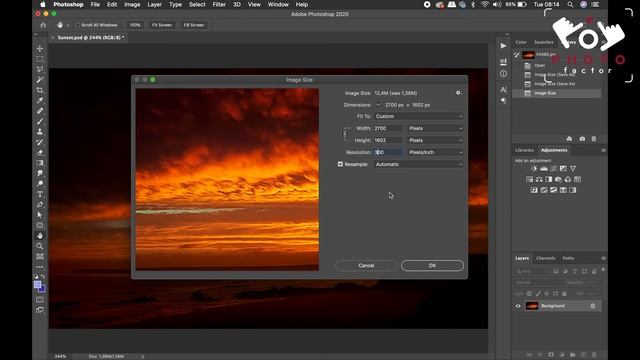
Task: Swap foreground and background colors
Action: 43,277
